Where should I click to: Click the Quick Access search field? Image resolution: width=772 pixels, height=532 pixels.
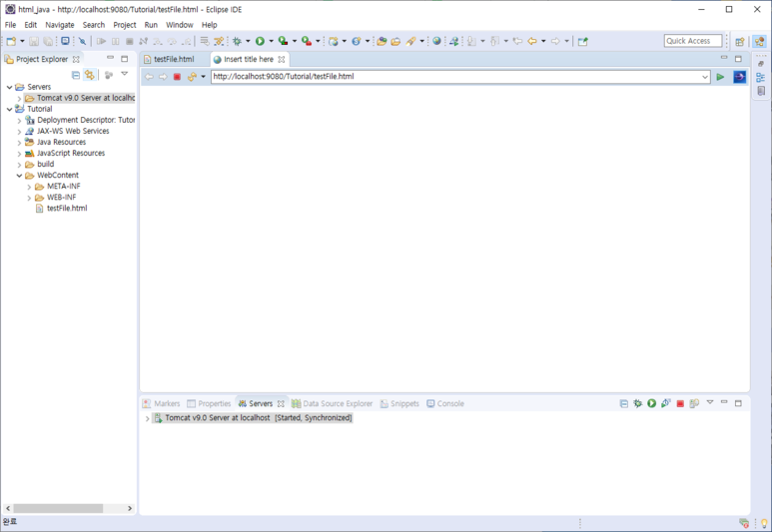coord(693,41)
